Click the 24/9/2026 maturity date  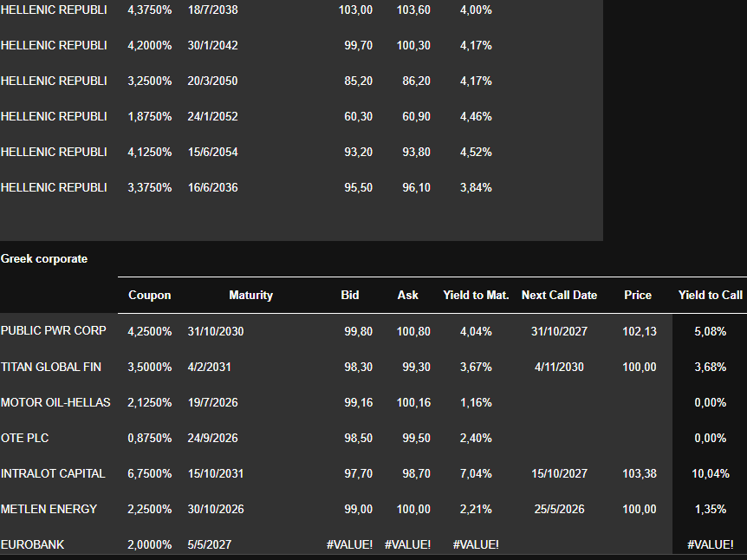(x=212, y=438)
